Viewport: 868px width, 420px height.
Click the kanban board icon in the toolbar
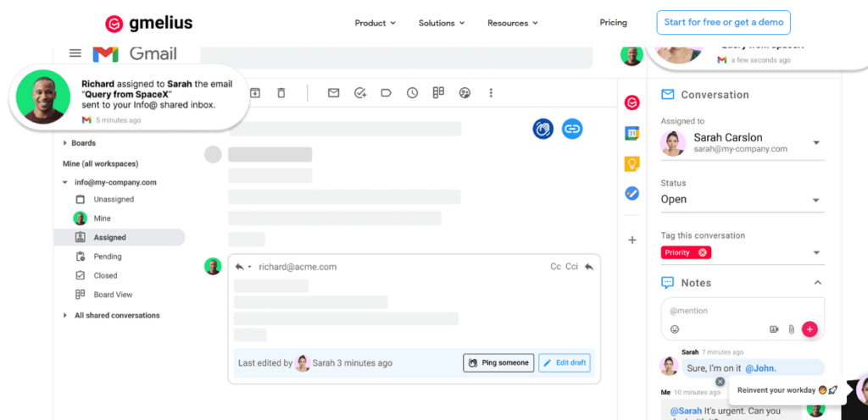click(x=438, y=92)
